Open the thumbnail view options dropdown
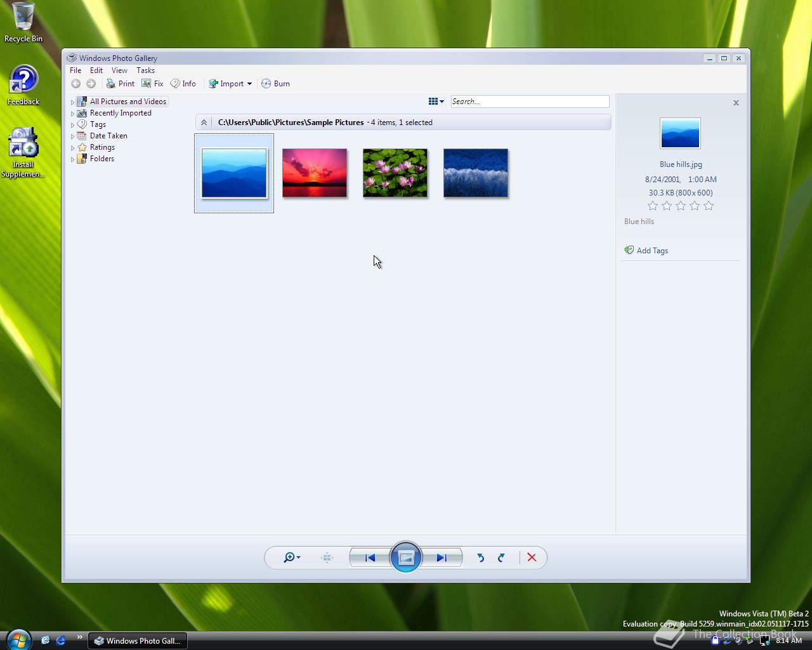Screen dimensions: 812x650 coord(436,102)
